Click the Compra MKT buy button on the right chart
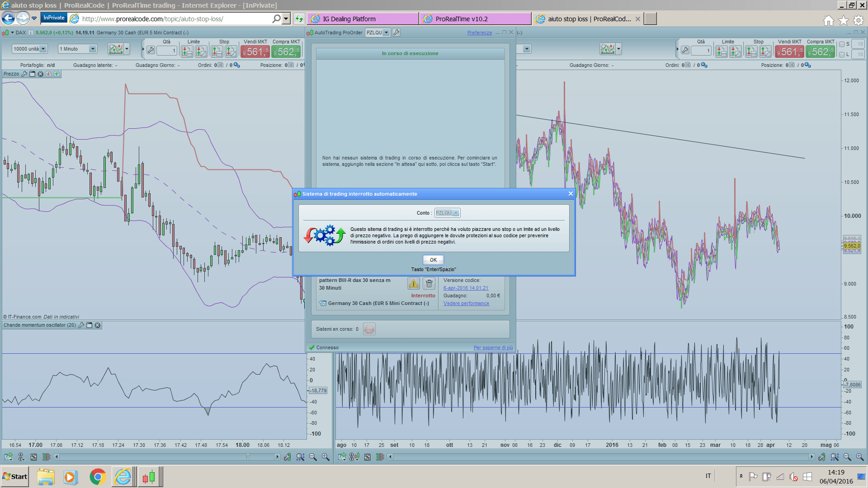 820,52
